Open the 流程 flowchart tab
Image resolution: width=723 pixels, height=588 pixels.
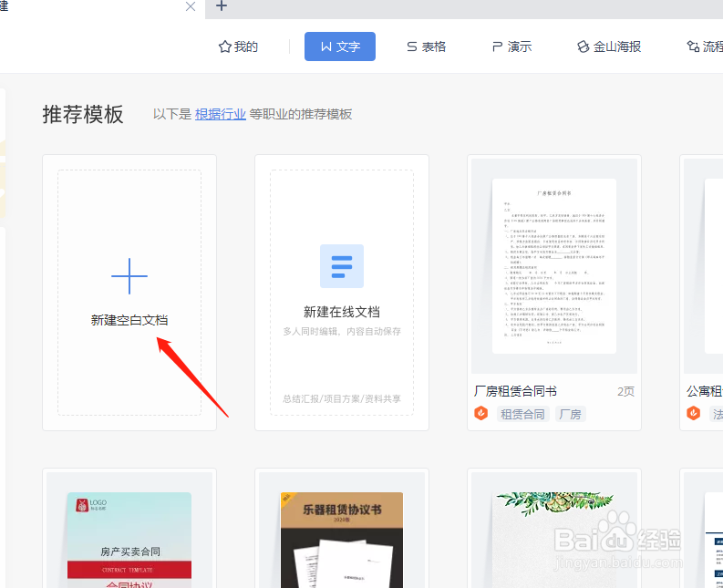(x=705, y=46)
